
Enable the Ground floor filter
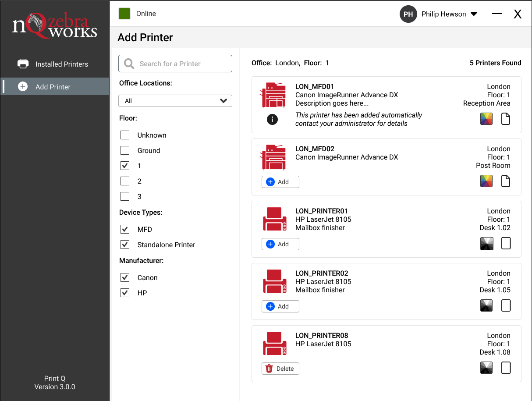(x=125, y=150)
